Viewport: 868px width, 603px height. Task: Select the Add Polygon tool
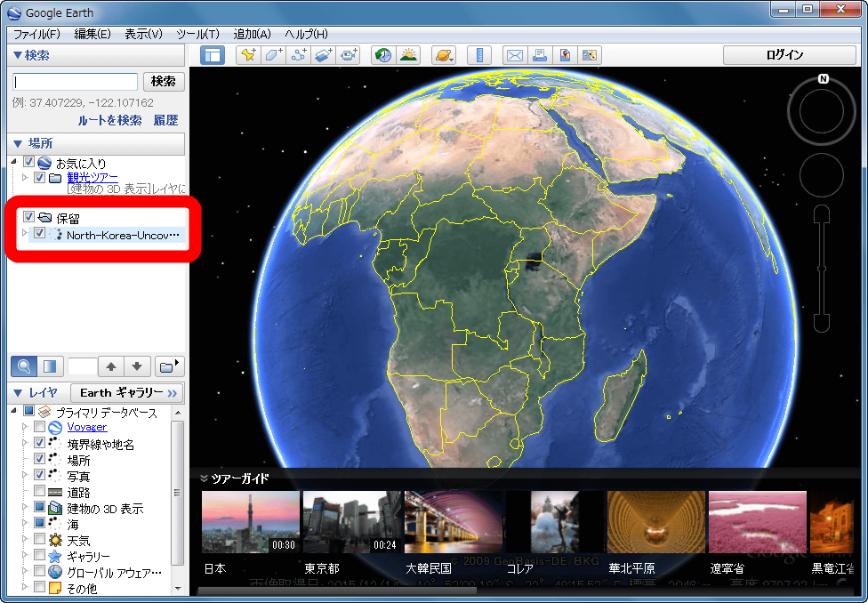[x=273, y=55]
